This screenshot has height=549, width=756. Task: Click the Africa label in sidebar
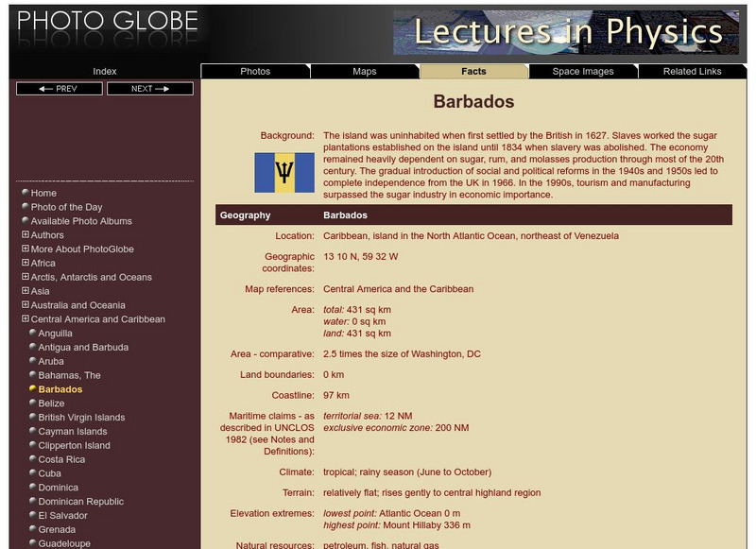pos(43,263)
